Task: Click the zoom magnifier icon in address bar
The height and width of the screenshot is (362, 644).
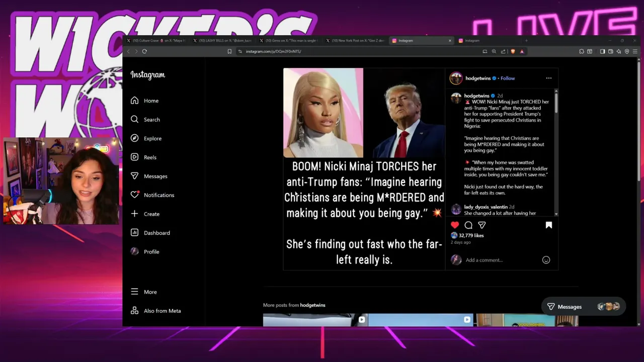Action: pos(494,51)
